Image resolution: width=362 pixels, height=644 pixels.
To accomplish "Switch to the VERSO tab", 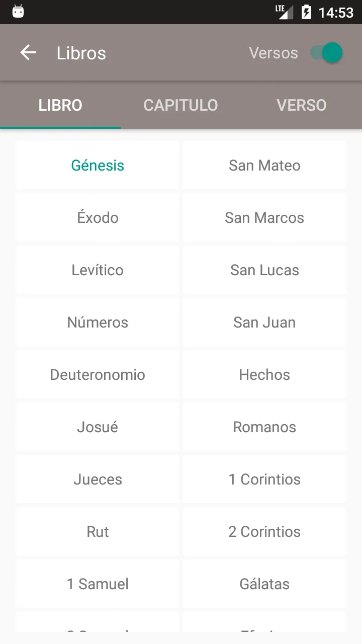I will [302, 105].
